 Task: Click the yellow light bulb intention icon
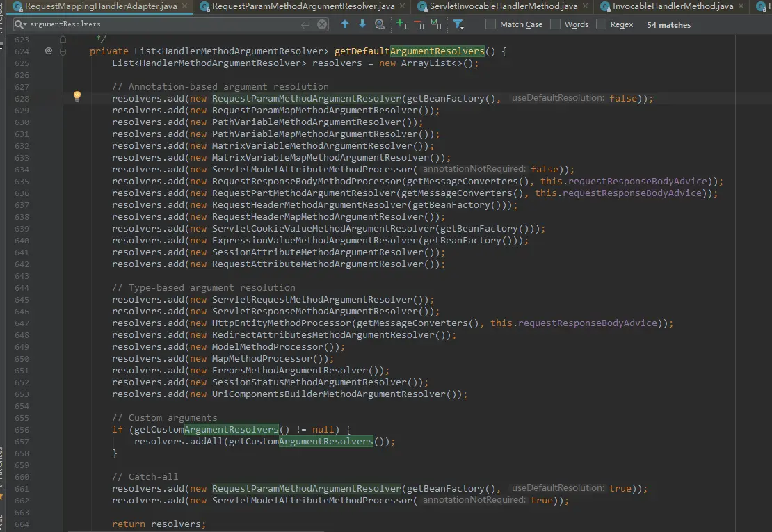(77, 97)
